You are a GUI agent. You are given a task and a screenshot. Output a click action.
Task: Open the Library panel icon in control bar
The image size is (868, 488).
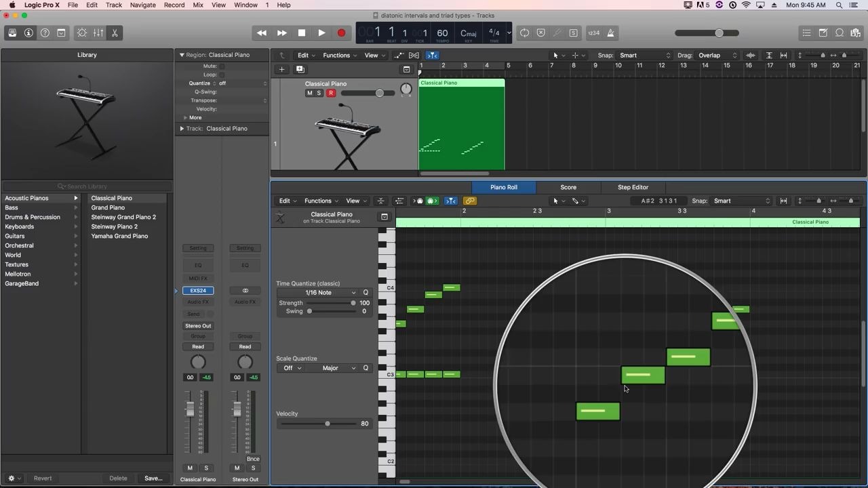coord(12,33)
